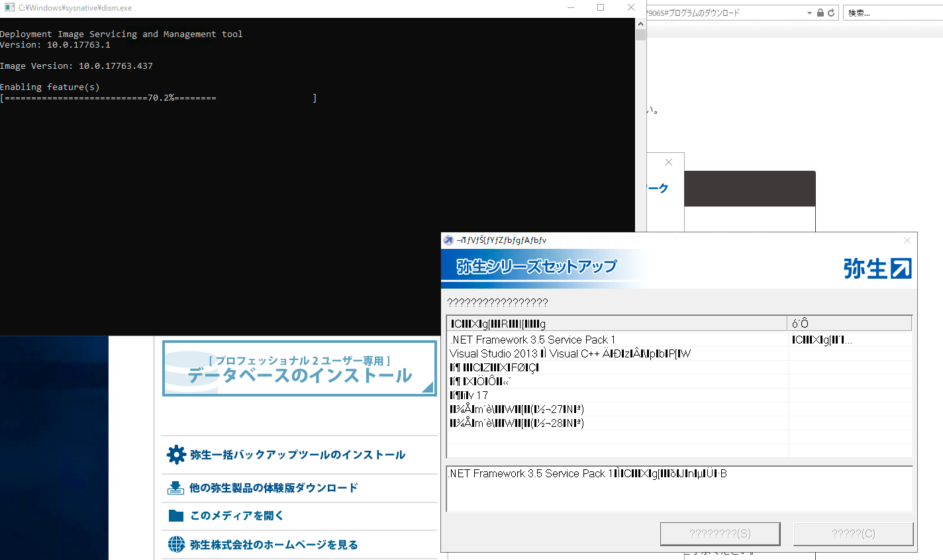The image size is (943, 560).
Task: Click the lock security icon in address bar
Action: pyautogui.click(x=820, y=13)
